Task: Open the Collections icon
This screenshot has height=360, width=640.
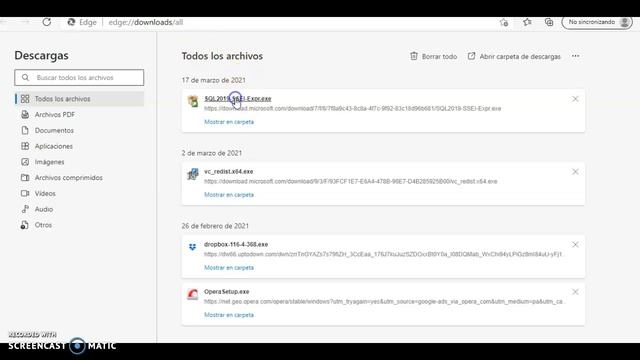Action: (549, 22)
